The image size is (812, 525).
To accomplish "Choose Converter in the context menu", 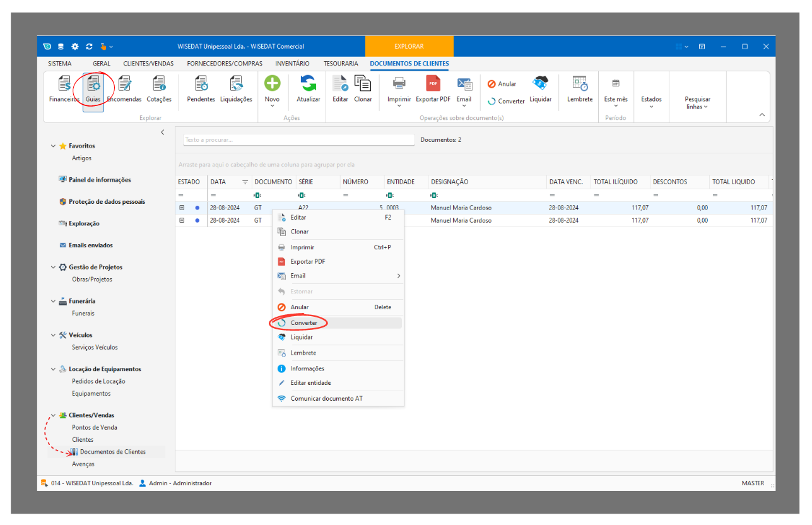I will [x=303, y=323].
